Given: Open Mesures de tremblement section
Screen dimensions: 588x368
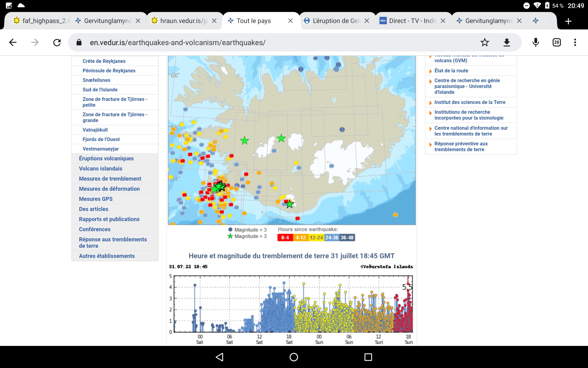Looking at the screenshot, I should [x=110, y=178].
